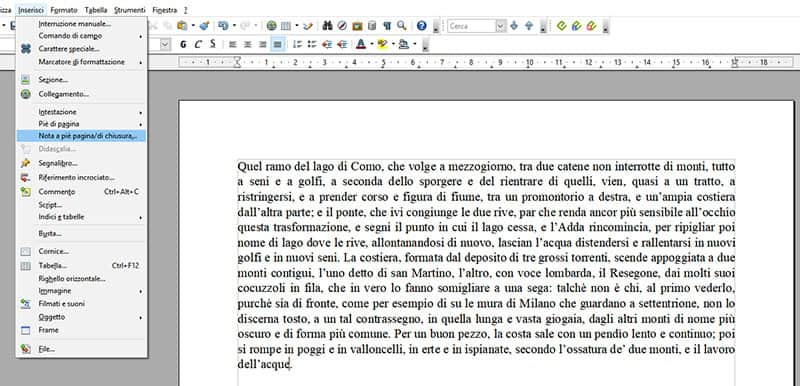Open the Data Sources cylinder icon
This screenshot has height=386, width=800.
(x=372, y=25)
